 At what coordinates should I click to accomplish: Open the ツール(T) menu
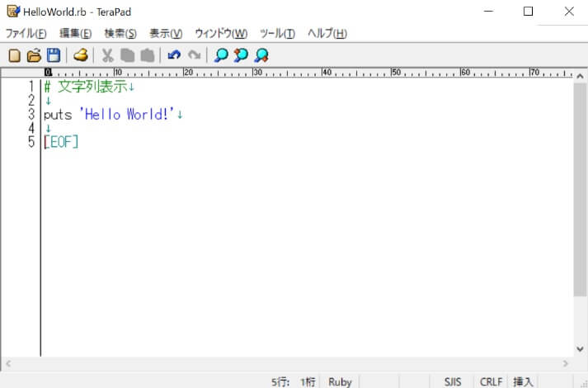[x=277, y=34]
